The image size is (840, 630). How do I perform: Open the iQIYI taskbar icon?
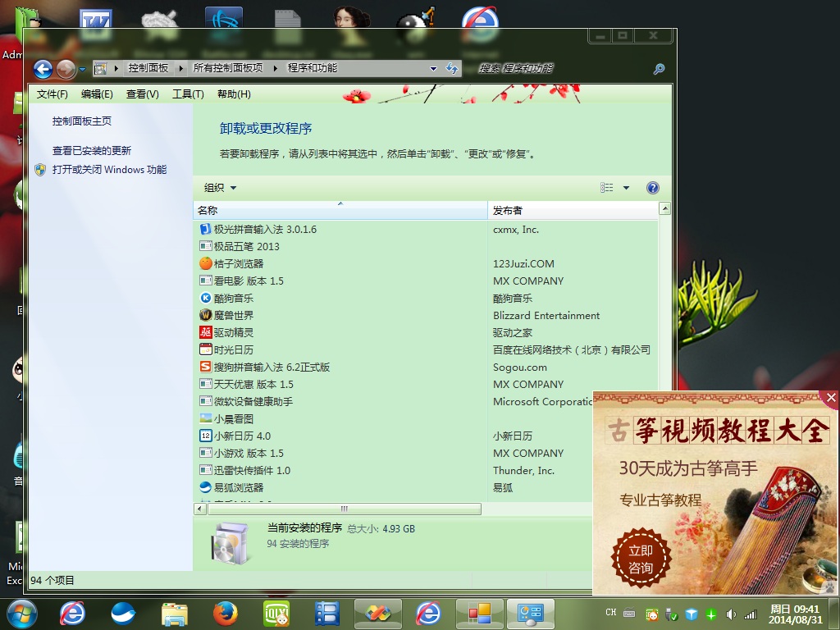[x=276, y=614]
